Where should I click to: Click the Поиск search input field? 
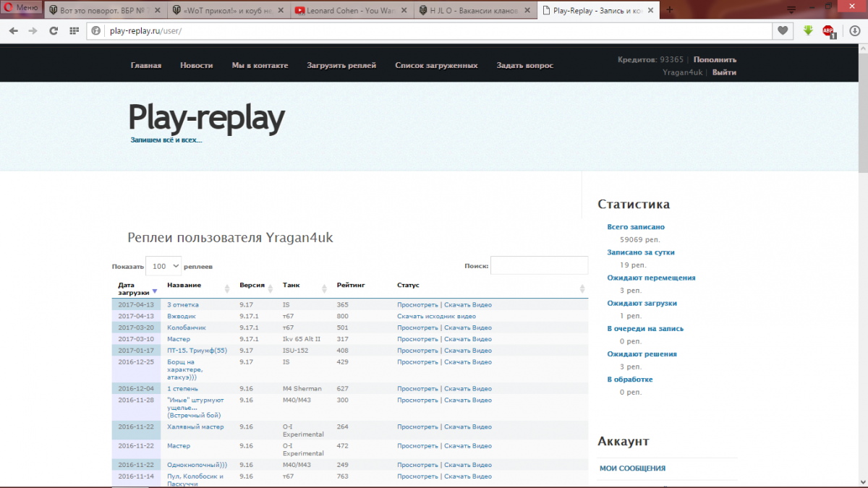click(x=539, y=265)
